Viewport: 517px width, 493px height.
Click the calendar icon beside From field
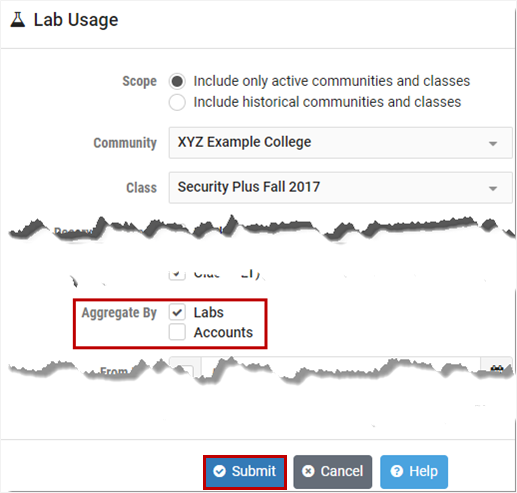pos(497,368)
